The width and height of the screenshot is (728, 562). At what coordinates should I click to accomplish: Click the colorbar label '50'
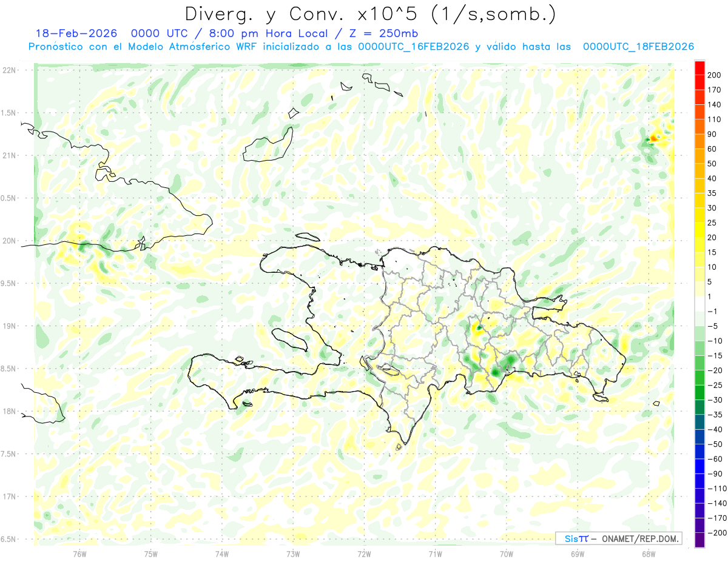712,164
